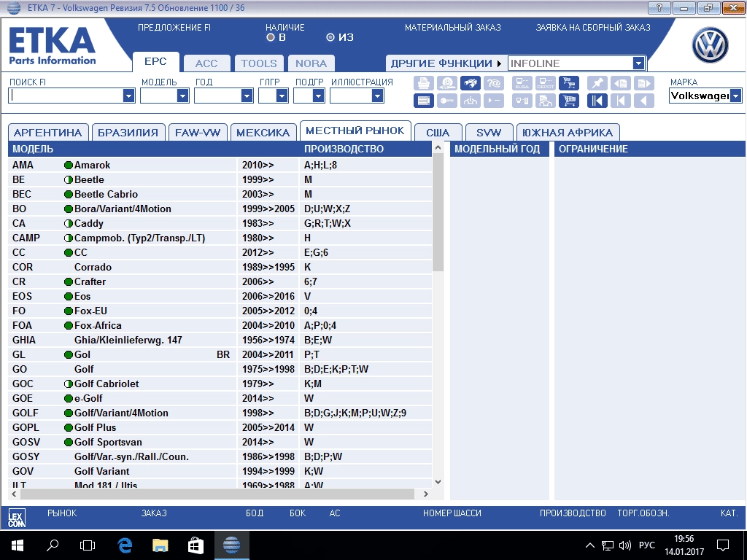747x560 pixels.
Task: Open File Explorer from the taskbar
Action: (160, 545)
